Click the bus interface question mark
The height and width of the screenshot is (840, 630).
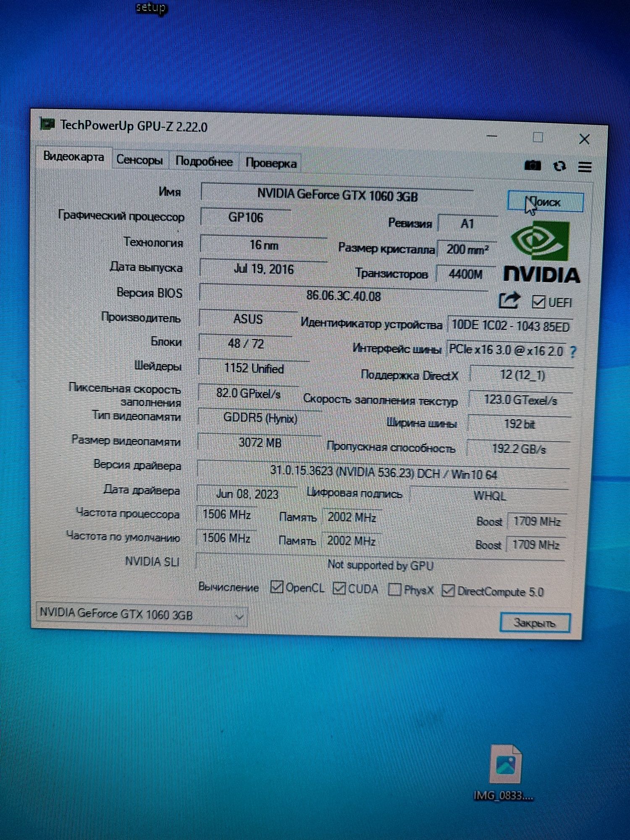pyautogui.click(x=573, y=352)
